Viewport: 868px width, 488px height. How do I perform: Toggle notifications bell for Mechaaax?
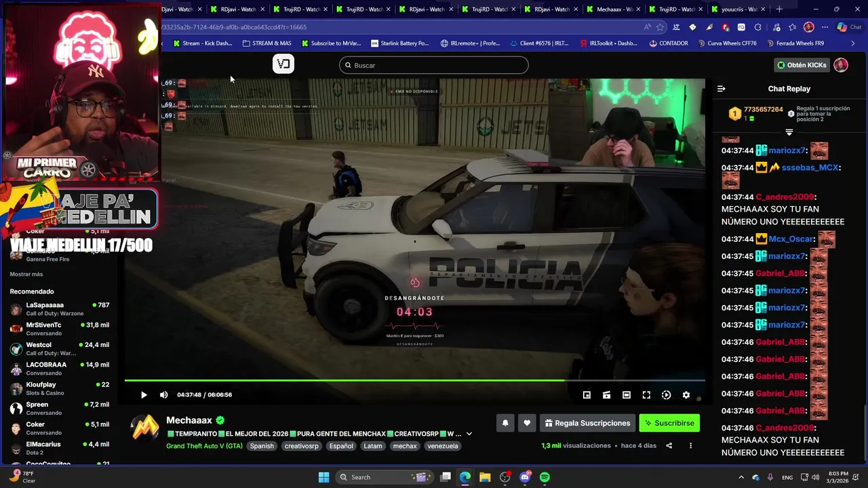[x=505, y=423]
